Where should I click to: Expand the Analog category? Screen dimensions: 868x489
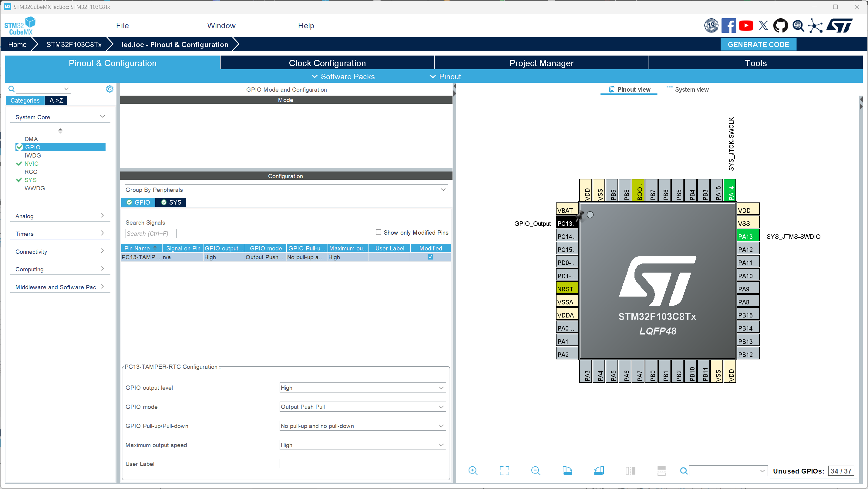(60, 216)
